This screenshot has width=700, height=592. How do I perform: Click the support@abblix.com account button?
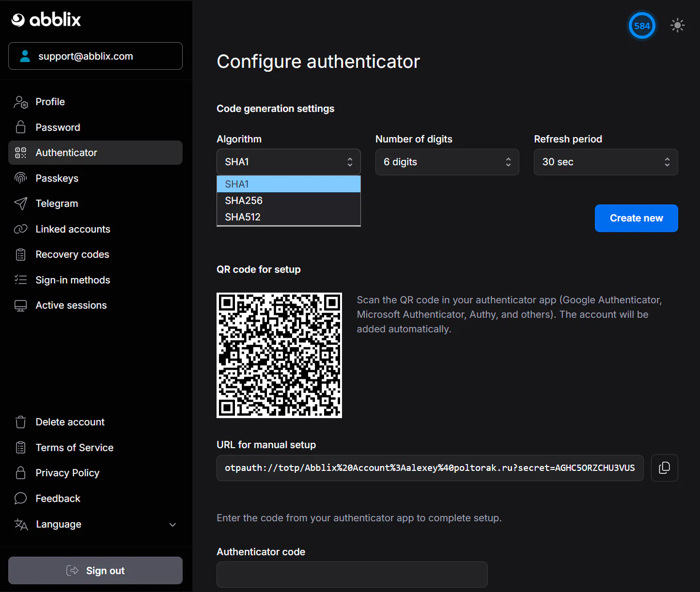[95, 56]
